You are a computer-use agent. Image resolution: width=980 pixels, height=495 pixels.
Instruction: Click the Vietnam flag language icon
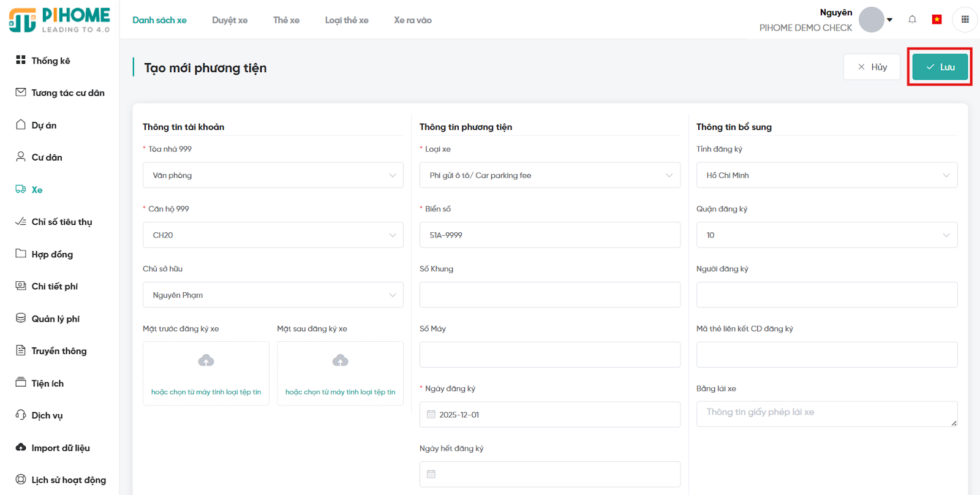click(x=937, y=20)
